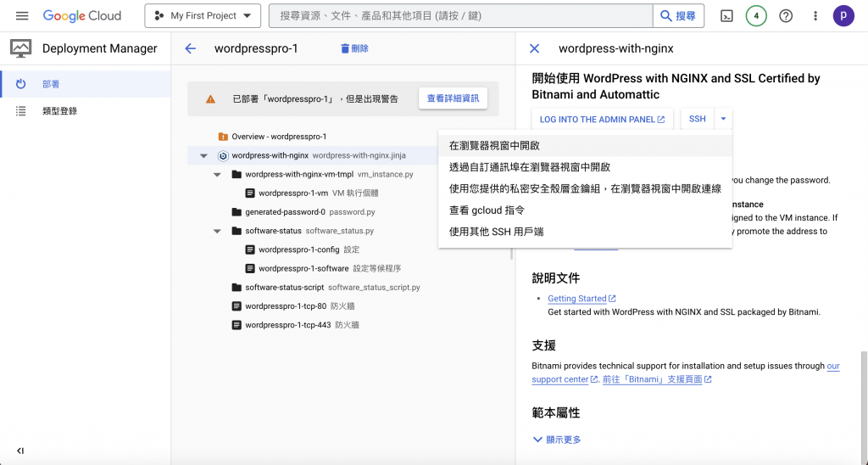Open the three-dot settings menu
868x465 pixels.
(x=815, y=16)
